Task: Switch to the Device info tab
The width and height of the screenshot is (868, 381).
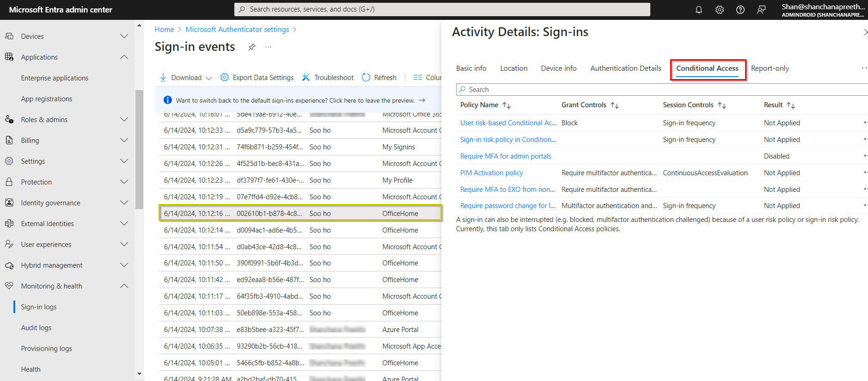Action: point(559,68)
